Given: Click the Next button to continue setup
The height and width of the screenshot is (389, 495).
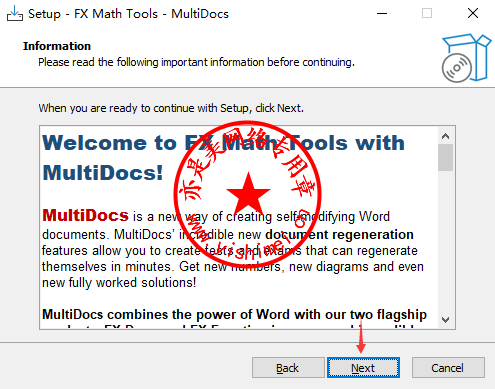Looking at the screenshot, I should pos(363,368).
